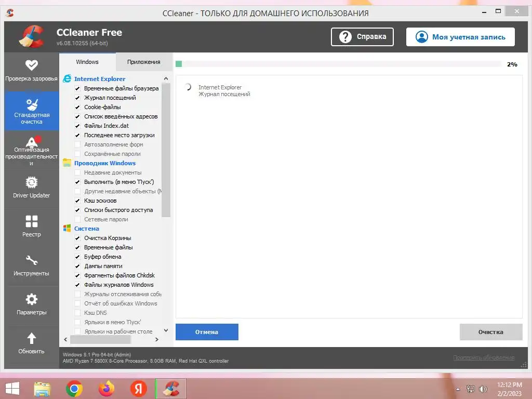Click right arrow of horizontal scrollbar
This screenshot has width=532, height=399.
pos(157,339)
